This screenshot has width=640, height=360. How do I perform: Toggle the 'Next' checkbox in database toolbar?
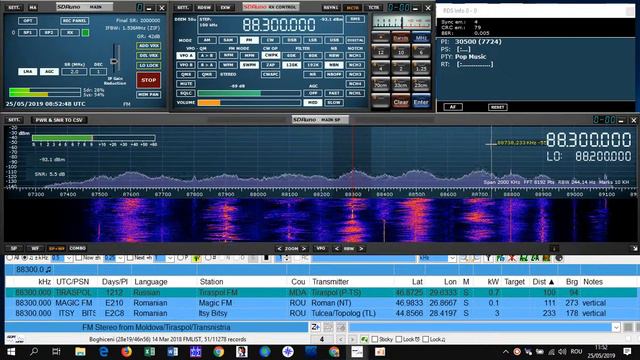(x=130, y=258)
